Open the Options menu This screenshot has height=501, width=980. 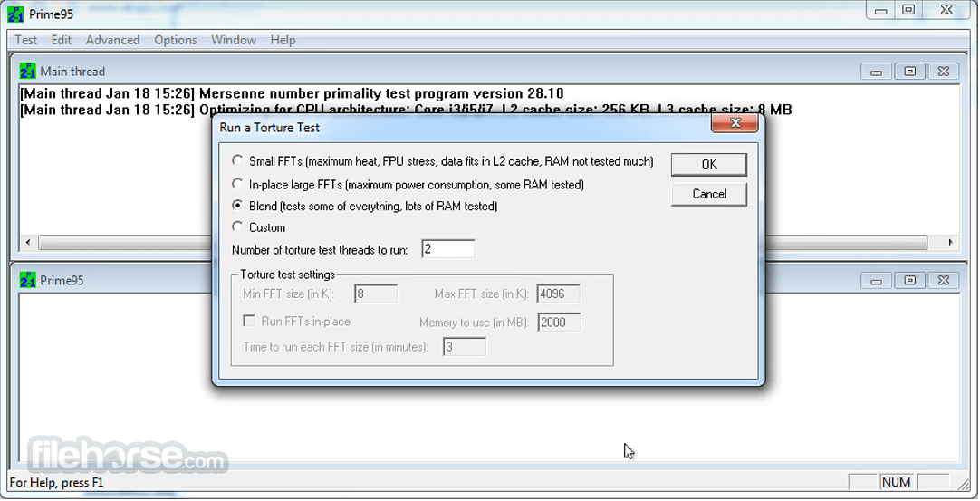tap(176, 40)
